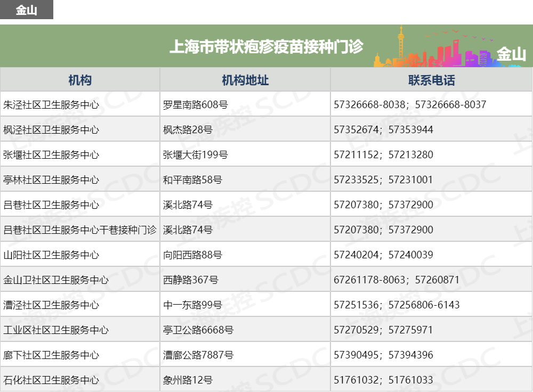
Task: Select 吕巷社区卫生服务中心干巷接种门诊 cell
Action: pos(80,230)
